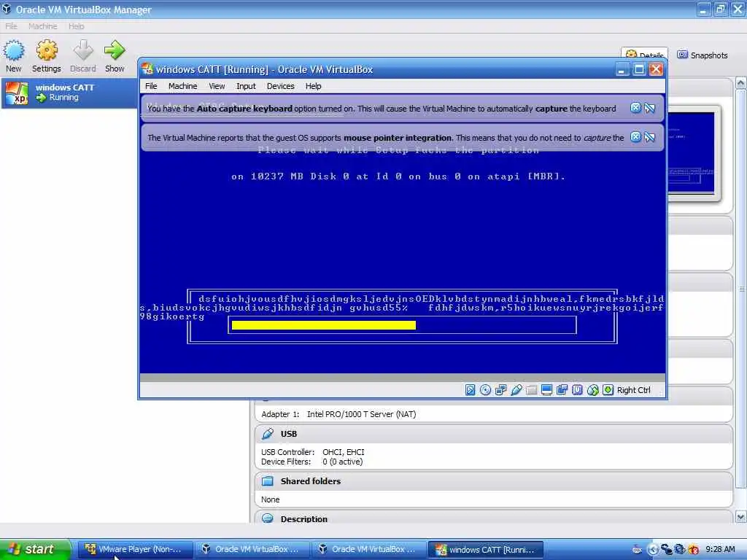
Task: Open File menu in VM window
Action: tap(151, 86)
